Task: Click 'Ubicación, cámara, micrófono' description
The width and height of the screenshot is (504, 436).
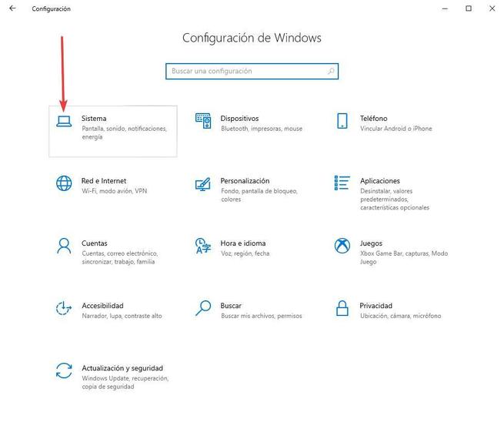Action: 400,316
